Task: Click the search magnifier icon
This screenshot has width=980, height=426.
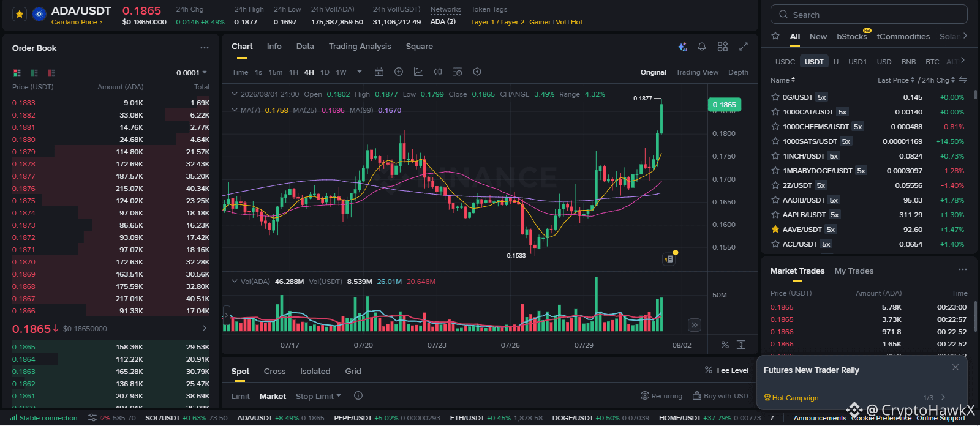Action: pos(783,15)
